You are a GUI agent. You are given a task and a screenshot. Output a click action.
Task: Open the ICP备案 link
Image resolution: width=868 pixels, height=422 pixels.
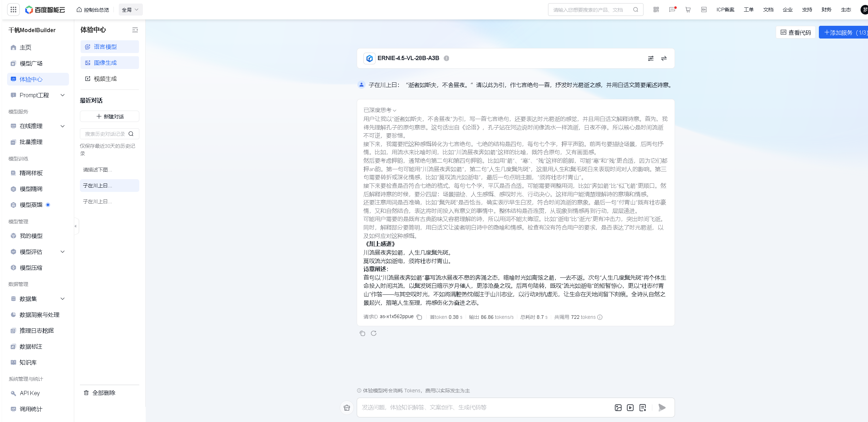[x=725, y=10]
